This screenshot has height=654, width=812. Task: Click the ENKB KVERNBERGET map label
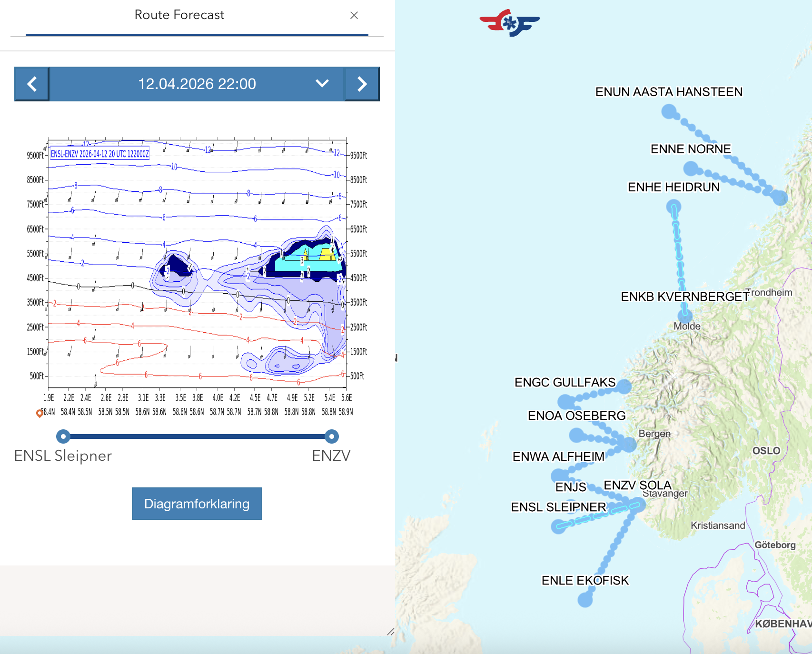pyautogui.click(x=685, y=297)
